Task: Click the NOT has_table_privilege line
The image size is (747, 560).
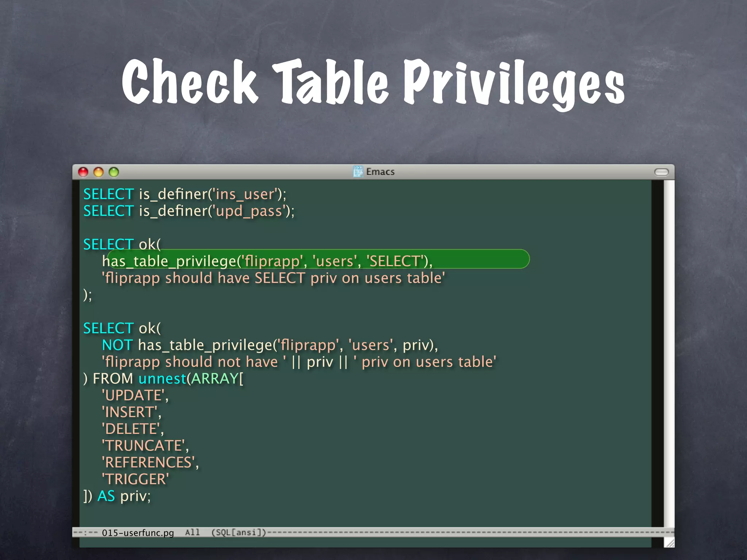Action: coord(270,345)
